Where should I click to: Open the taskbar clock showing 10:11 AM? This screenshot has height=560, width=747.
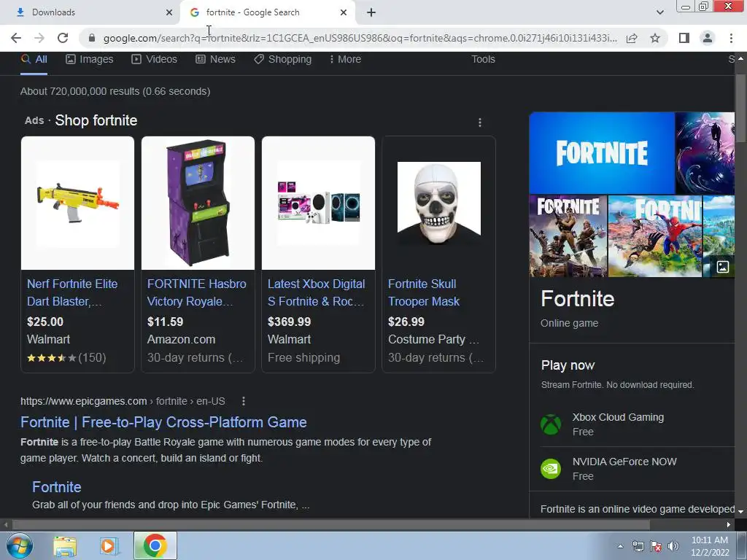tap(710, 546)
